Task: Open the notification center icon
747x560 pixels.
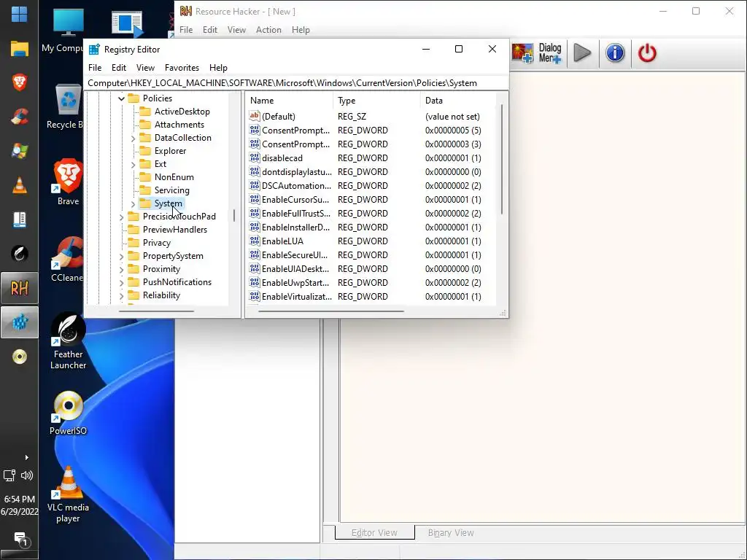Action: 20,540
